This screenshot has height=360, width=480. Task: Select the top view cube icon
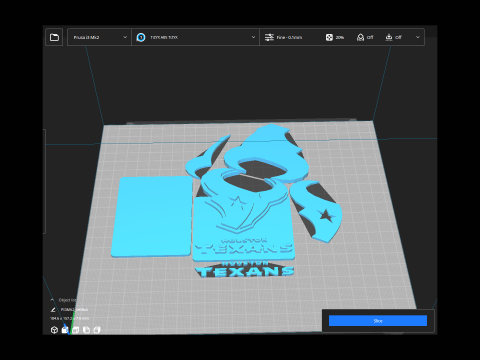pyautogui.click(x=76, y=330)
